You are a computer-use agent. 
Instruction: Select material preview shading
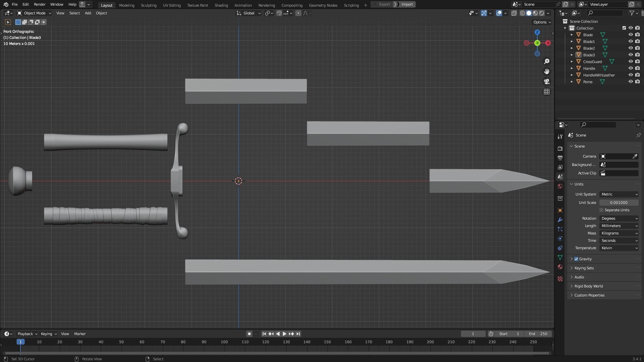click(x=535, y=13)
